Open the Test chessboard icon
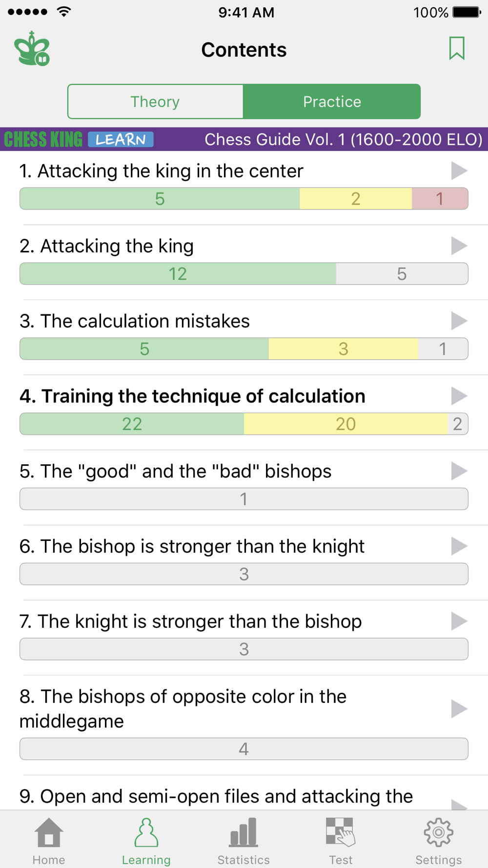The height and width of the screenshot is (868, 488). (x=341, y=832)
